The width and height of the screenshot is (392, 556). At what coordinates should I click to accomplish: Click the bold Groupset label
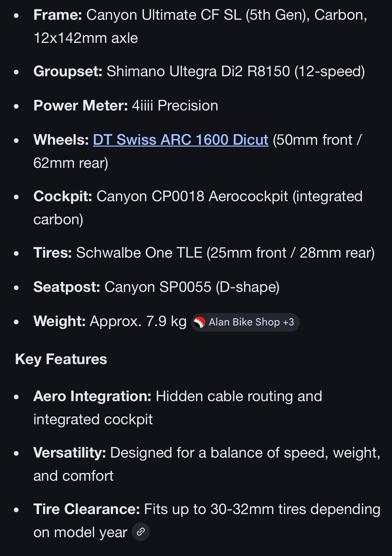click(68, 72)
